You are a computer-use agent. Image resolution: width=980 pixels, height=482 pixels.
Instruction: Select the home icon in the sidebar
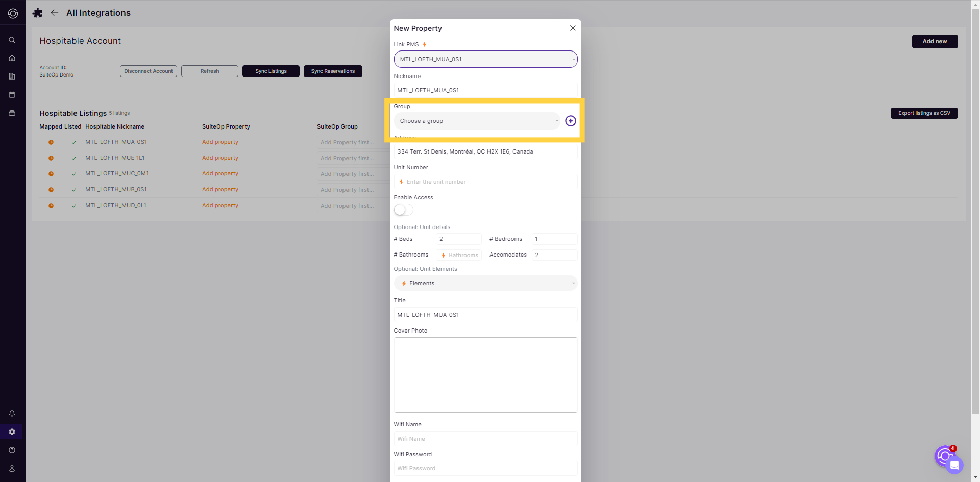pyautogui.click(x=12, y=58)
